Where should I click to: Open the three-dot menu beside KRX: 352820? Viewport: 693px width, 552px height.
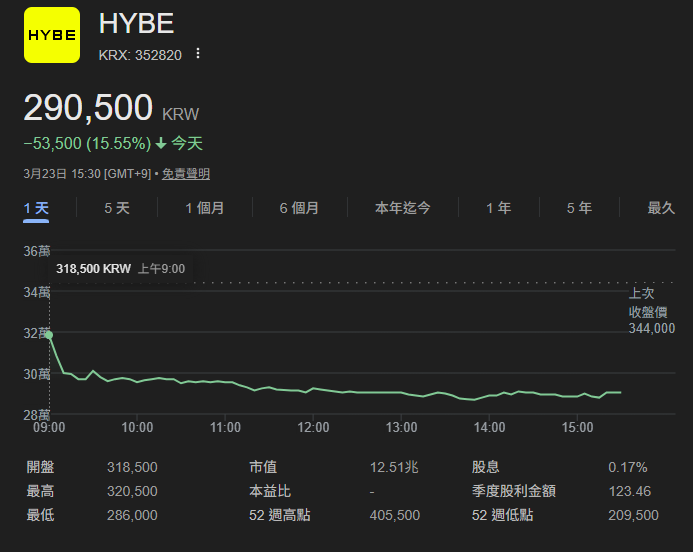click(198, 54)
